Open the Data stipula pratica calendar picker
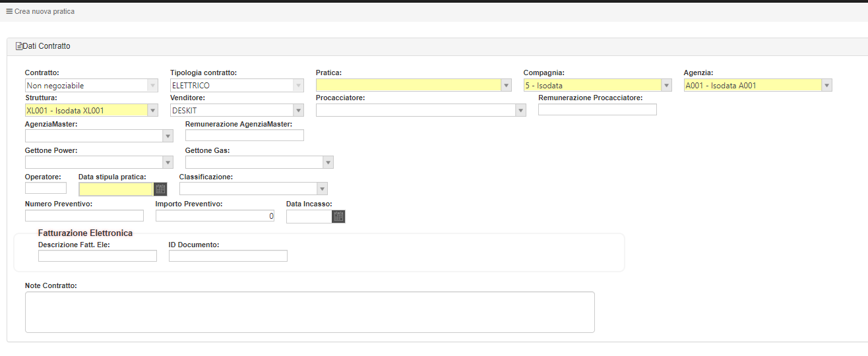Viewport: 868px width, 356px height. coord(160,189)
